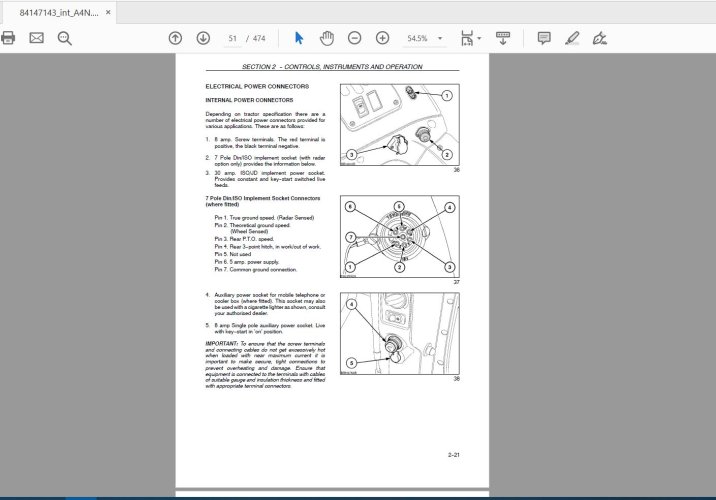Send file by email envelope icon
The width and height of the screenshot is (716, 500).
[x=37, y=38]
